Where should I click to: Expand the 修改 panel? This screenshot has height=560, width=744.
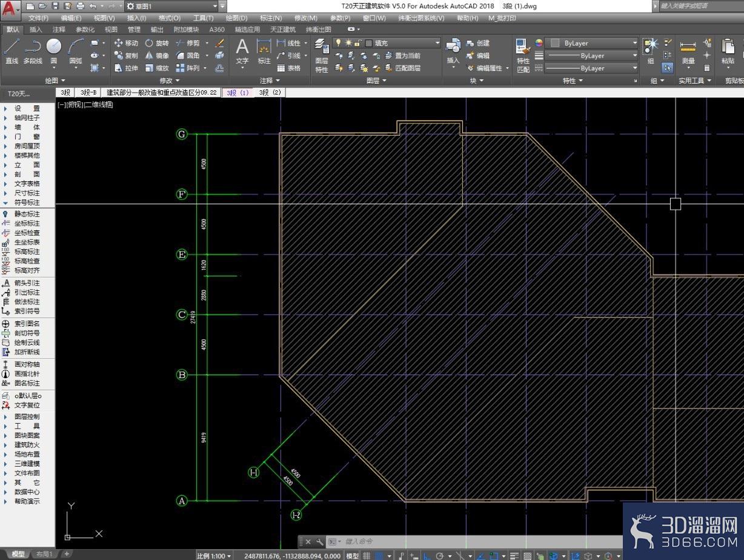tap(169, 81)
